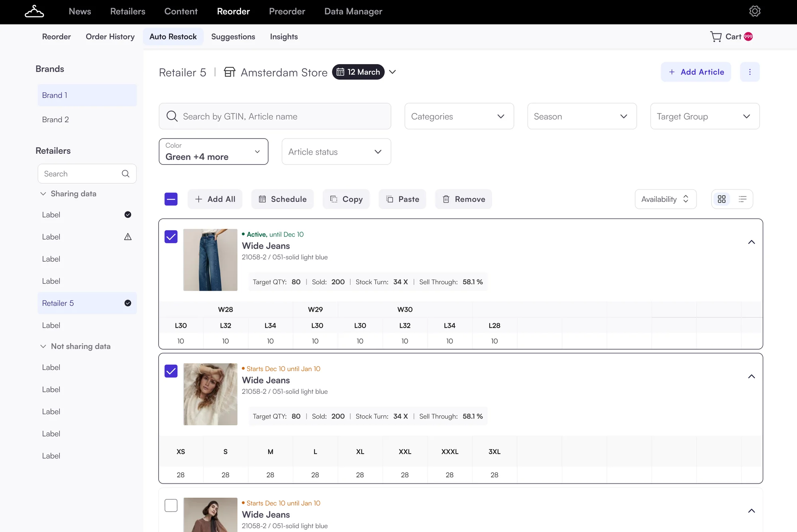Click the 12 March date pill

(358, 72)
